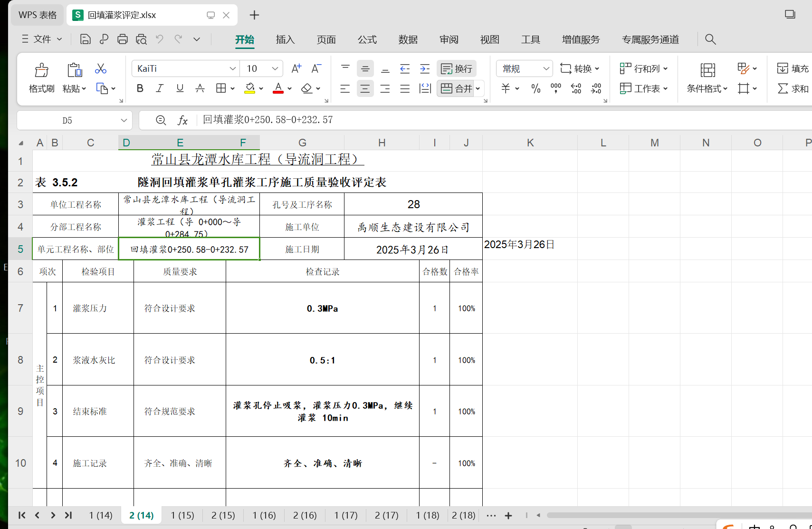The height and width of the screenshot is (529, 812).
Task: Open the font size dropdown showing 10
Action: [275, 69]
